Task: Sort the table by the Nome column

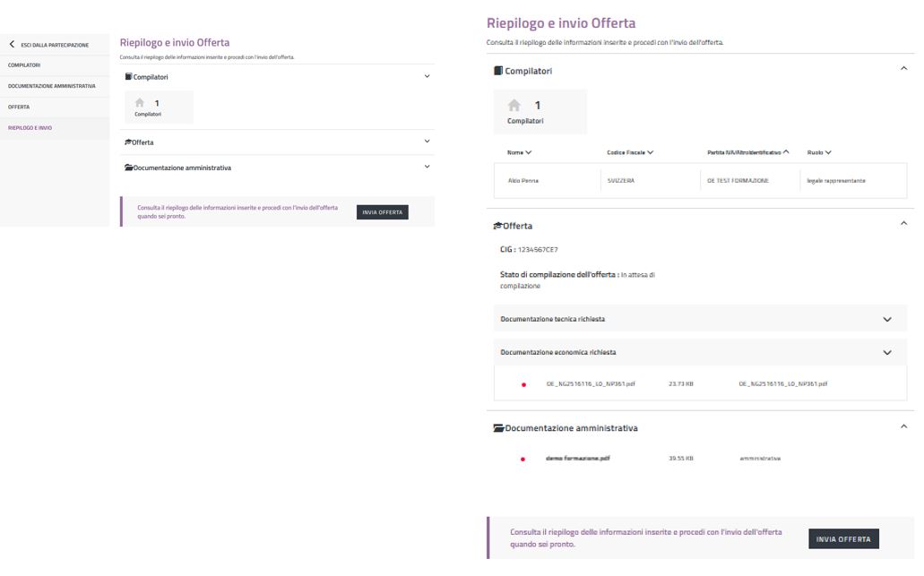Action: coord(519,152)
